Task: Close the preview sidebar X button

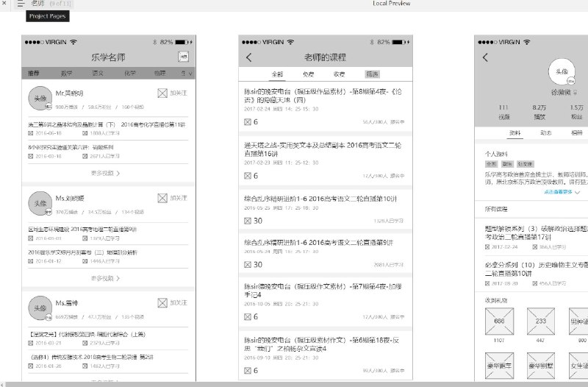Action: click(4, 3)
